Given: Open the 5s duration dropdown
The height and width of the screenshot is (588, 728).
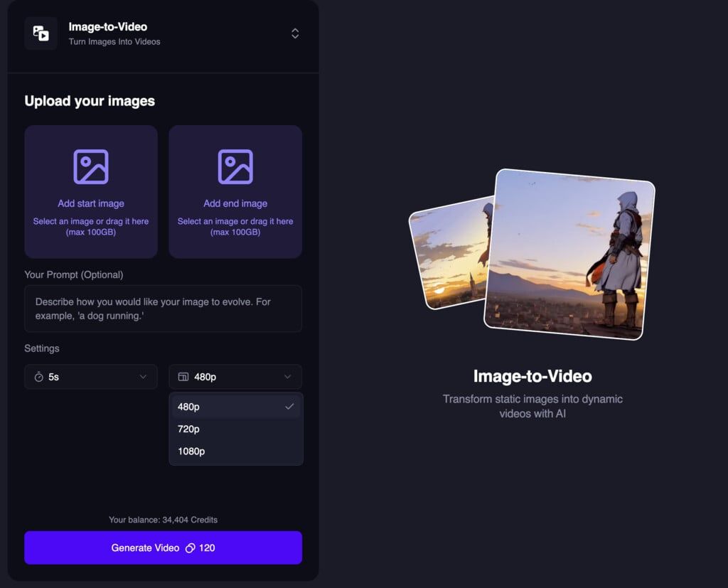Looking at the screenshot, I should pos(91,377).
